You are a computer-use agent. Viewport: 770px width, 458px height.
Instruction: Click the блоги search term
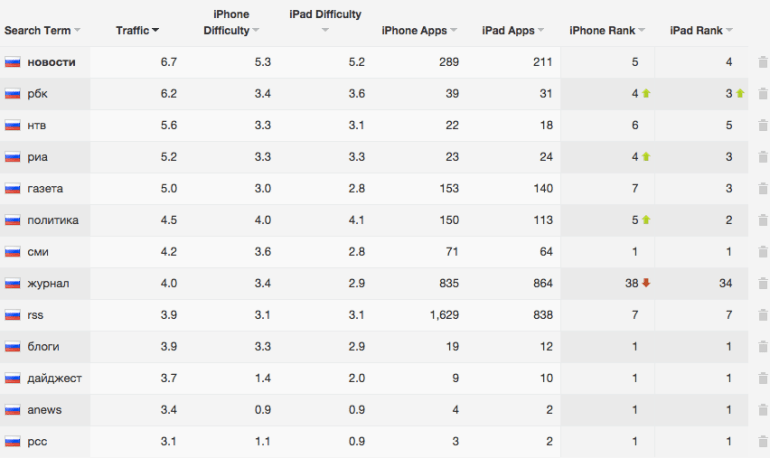click(x=43, y=347)
